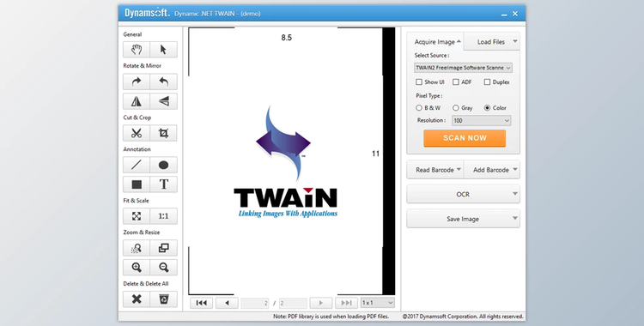Expand the Add Barcode section

492,170
